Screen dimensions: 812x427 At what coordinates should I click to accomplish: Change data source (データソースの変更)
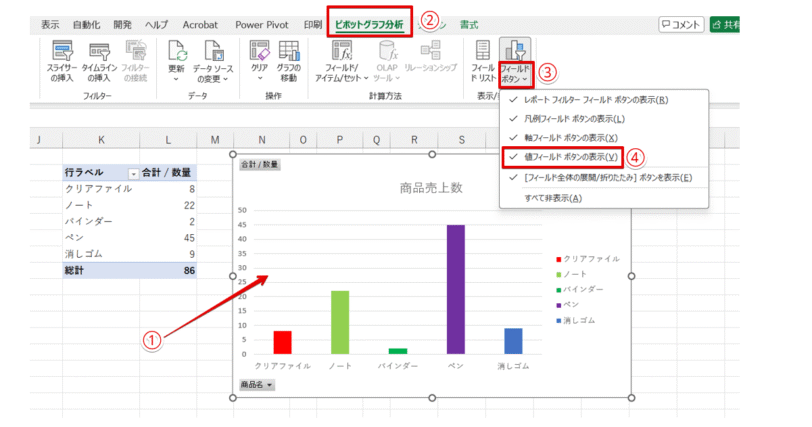213,62
